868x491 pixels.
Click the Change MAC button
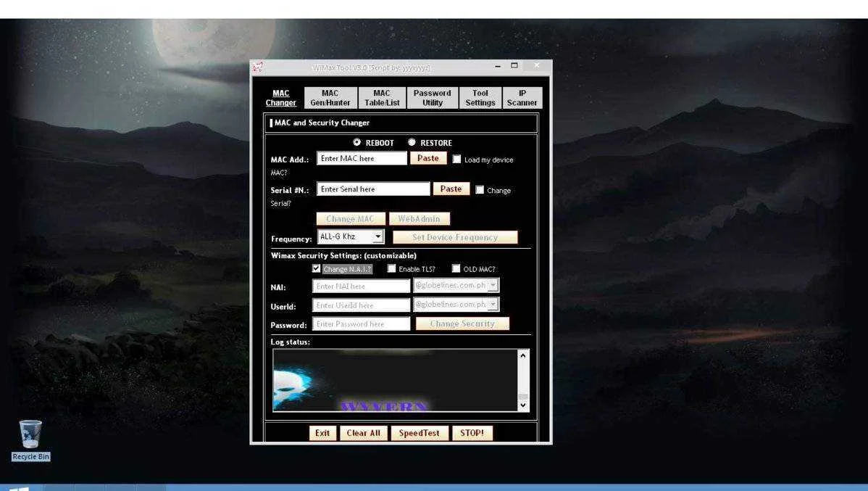(351, 219)
